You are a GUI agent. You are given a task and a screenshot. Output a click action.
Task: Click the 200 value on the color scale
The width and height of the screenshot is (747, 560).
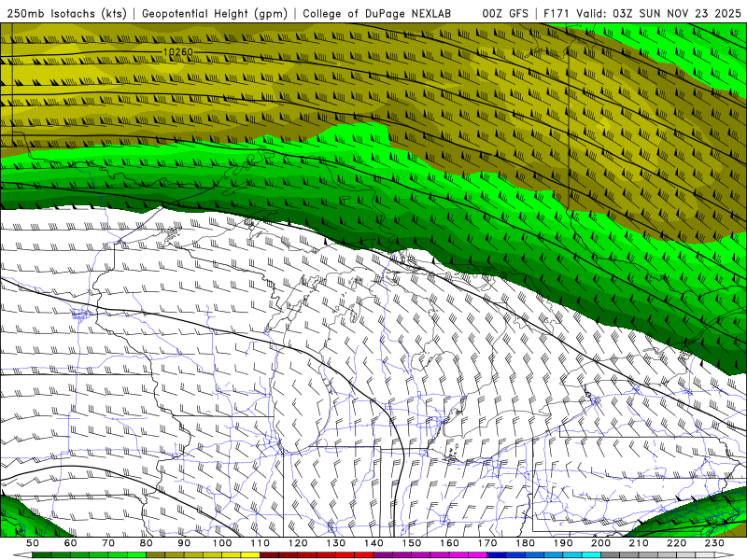601,543
